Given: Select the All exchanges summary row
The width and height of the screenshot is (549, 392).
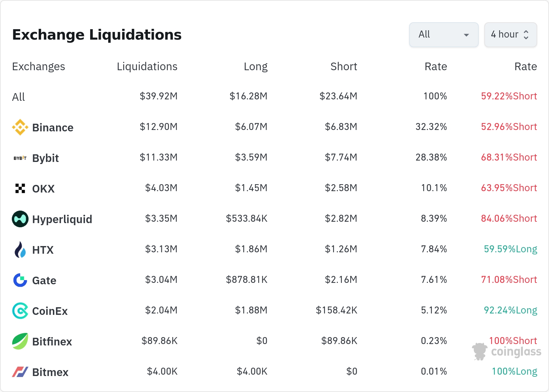Looking at the screenshot, I should pyautogui.click(x=19, y=97).
